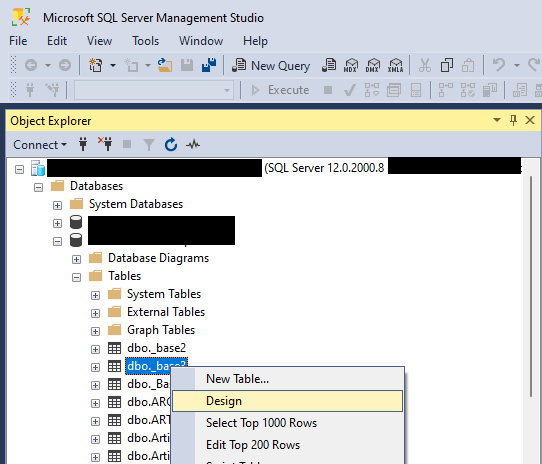The image size is (542, 464).
Task: Click the Navigate Backward arrow icon
Action: (x=31, y=65)
